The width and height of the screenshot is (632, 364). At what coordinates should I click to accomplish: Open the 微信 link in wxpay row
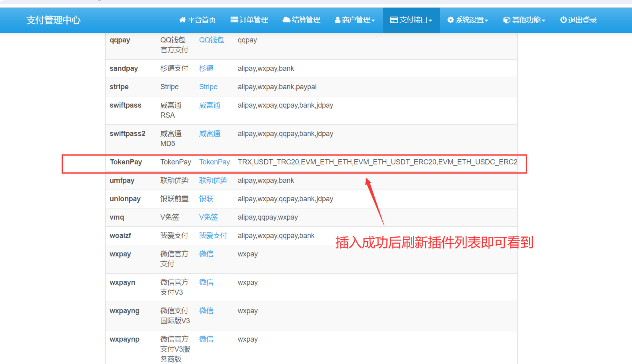206,254
